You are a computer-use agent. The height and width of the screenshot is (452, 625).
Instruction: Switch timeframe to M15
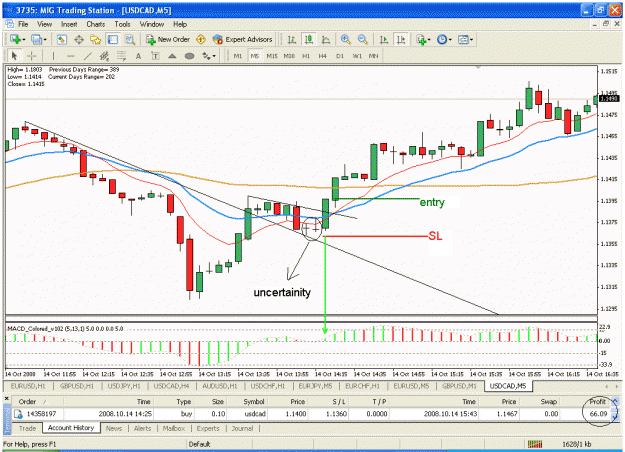point(272,56)
